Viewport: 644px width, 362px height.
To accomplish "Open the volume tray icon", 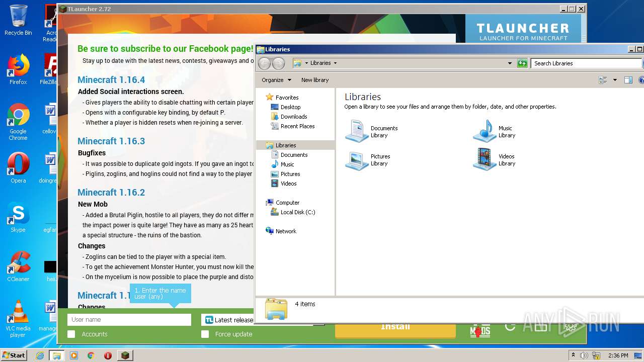I will click(x=584, y=355).
